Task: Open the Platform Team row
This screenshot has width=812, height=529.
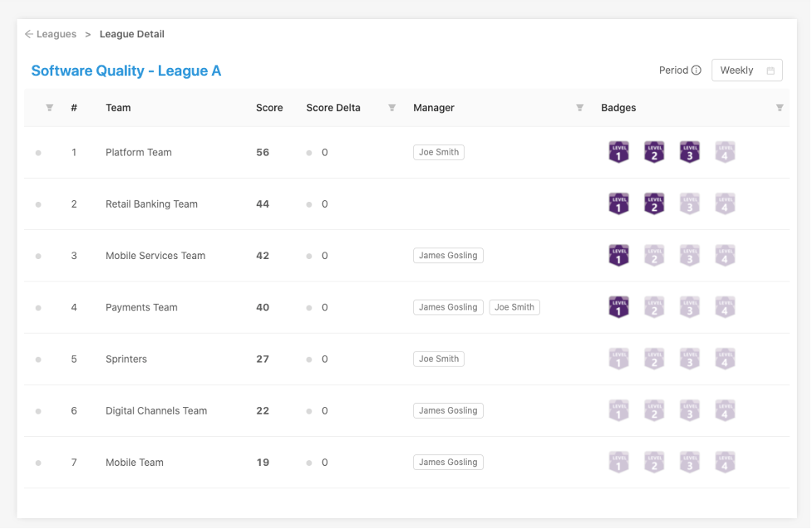Action: click(139, 153)
